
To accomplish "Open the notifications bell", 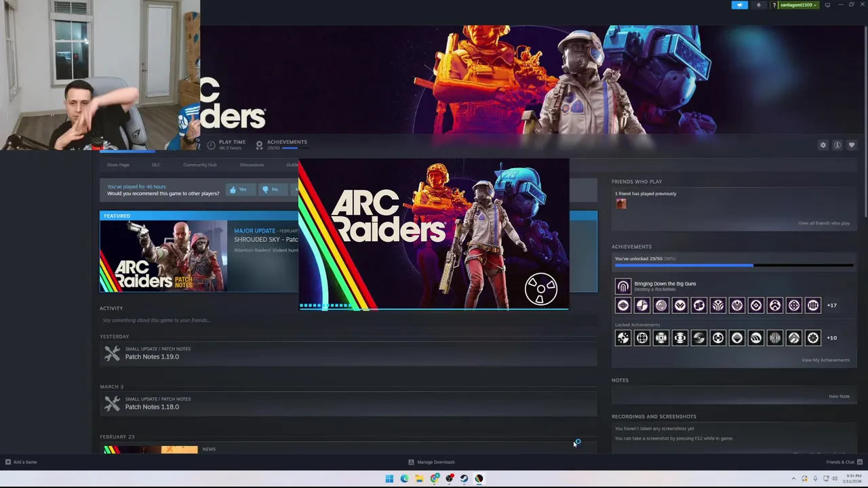I will 759,5.
